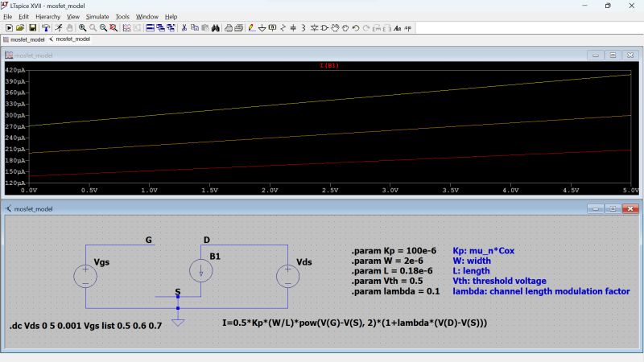Open a file with the folder icon
The image size is (644, 362).
click(19, 28)
